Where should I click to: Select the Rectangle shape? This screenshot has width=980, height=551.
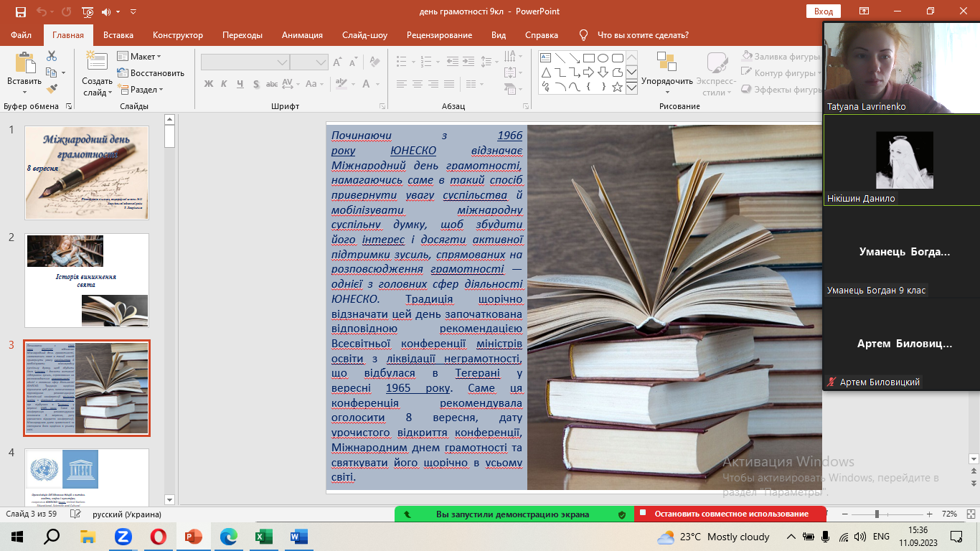pyautogui.click(x=588, y=58)
